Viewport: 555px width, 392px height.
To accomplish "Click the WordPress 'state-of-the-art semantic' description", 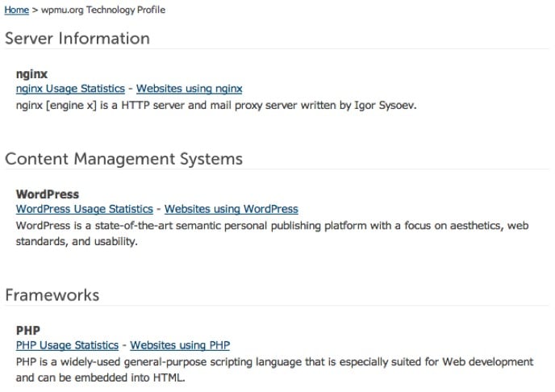I will [x=272, y=233].
